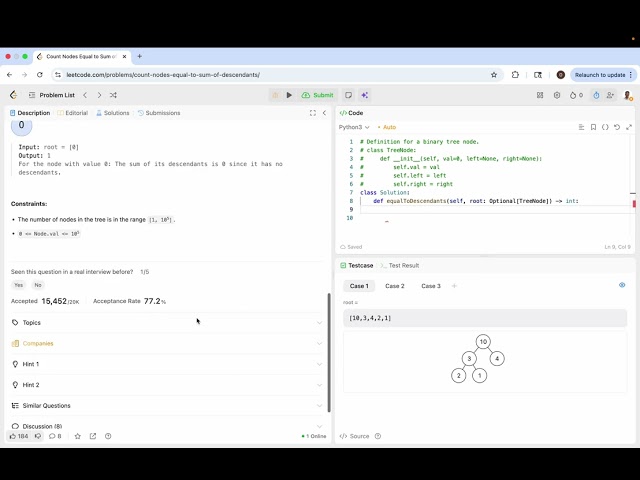Reset code to default icon

tap(617, 127)
